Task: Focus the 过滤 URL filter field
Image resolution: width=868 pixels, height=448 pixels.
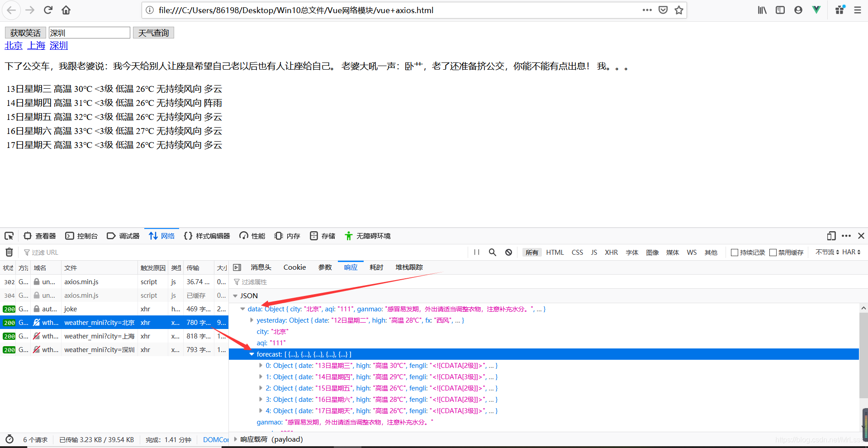Action: coord(244,252)
